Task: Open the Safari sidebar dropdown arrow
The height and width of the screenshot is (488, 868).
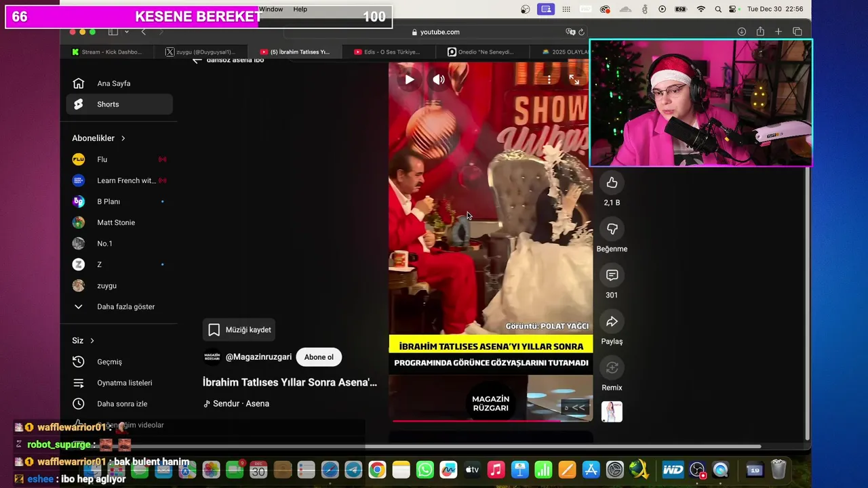Action: click(x=126, y=32)
